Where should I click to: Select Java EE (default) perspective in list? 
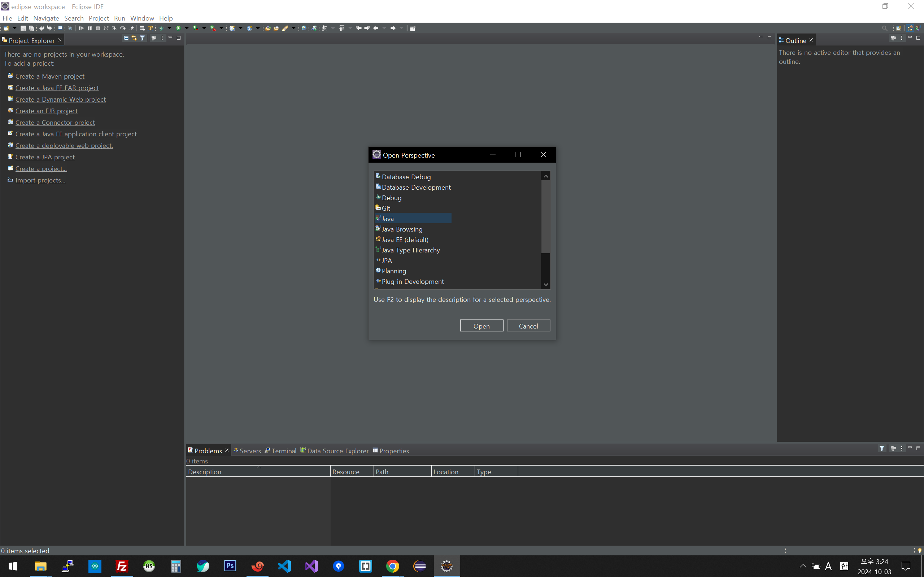pos(405,240)
